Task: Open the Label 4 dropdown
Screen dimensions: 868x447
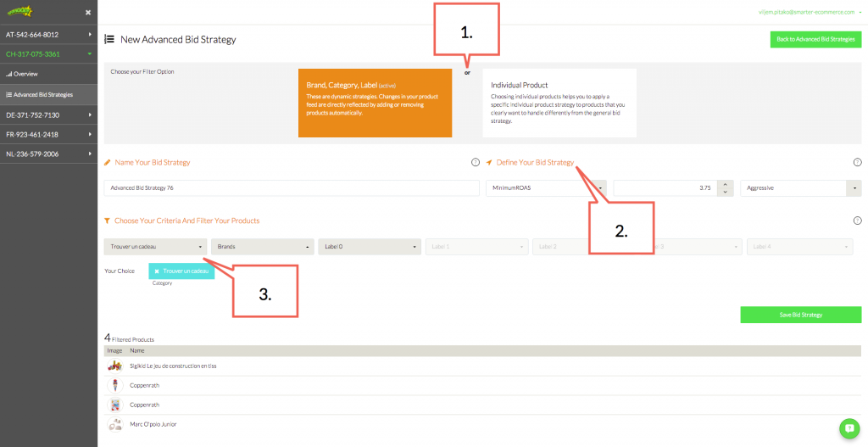Action: click(800, 247)
